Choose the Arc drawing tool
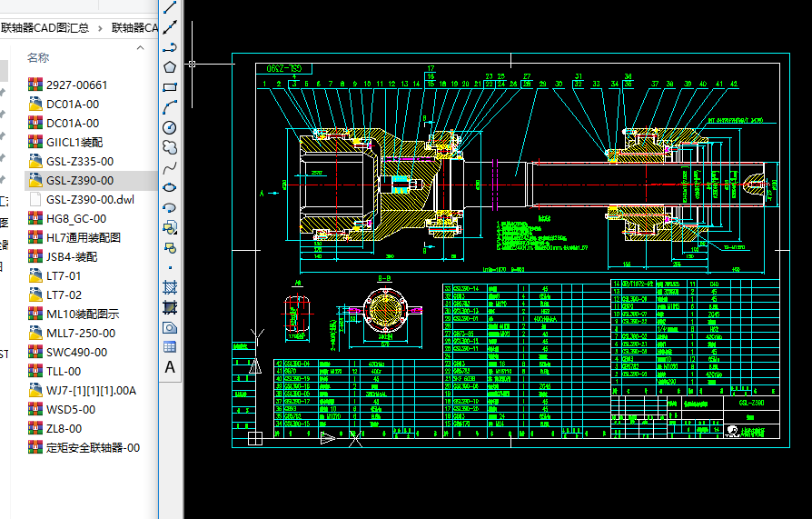This screenshot has height=519, width=812. click(170, 107)
